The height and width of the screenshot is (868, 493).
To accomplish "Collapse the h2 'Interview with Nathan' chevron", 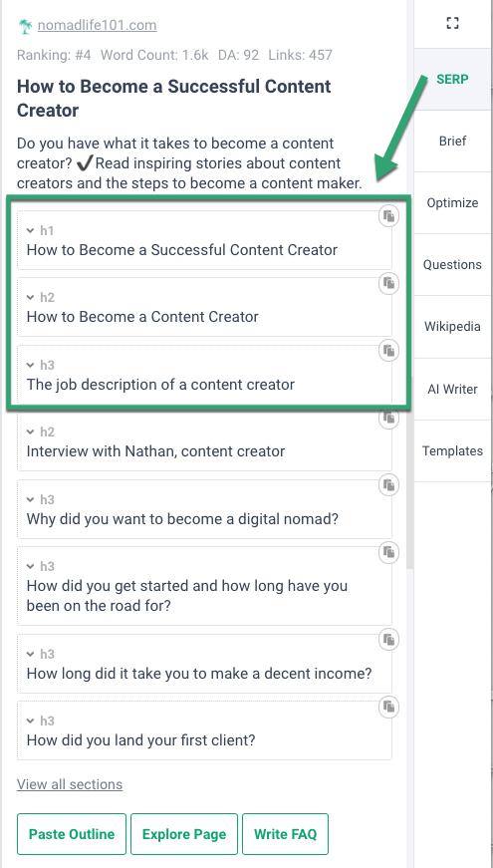I will [31, 432].
